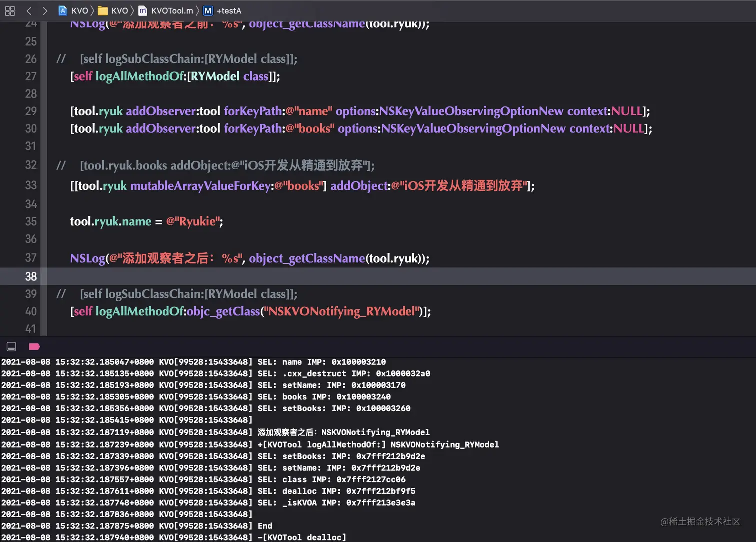Click line number 37 in the gutter
The width and height of the screenshot is (756, 542).
point(31,258)
